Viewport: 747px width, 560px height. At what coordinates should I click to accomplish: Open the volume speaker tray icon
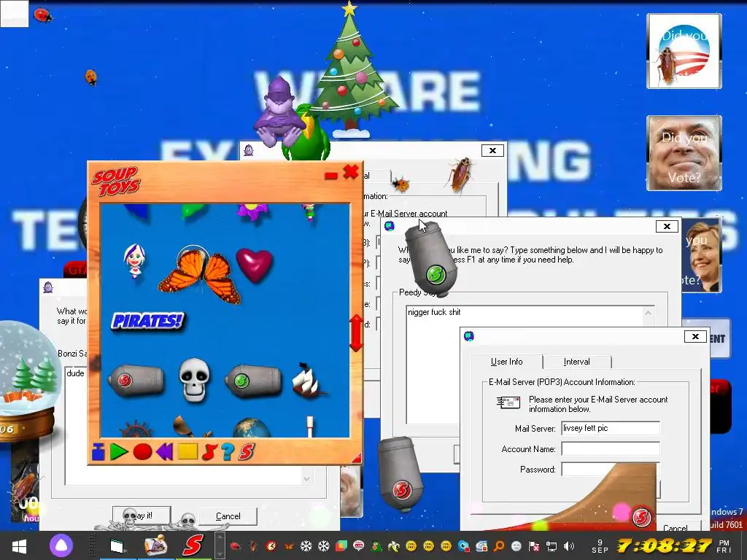pos(569,546)
